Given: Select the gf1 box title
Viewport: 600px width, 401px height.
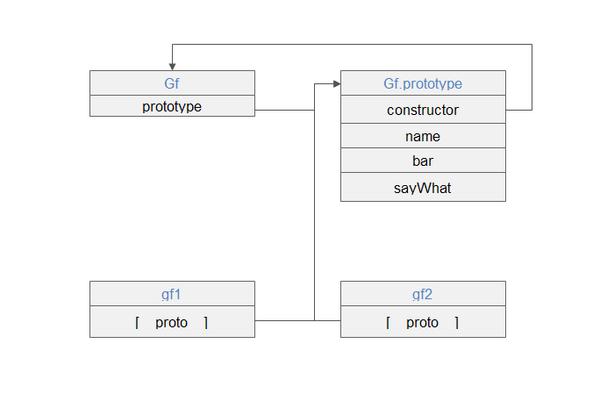Looking at the screenshot, I should [x=172, y=294].
